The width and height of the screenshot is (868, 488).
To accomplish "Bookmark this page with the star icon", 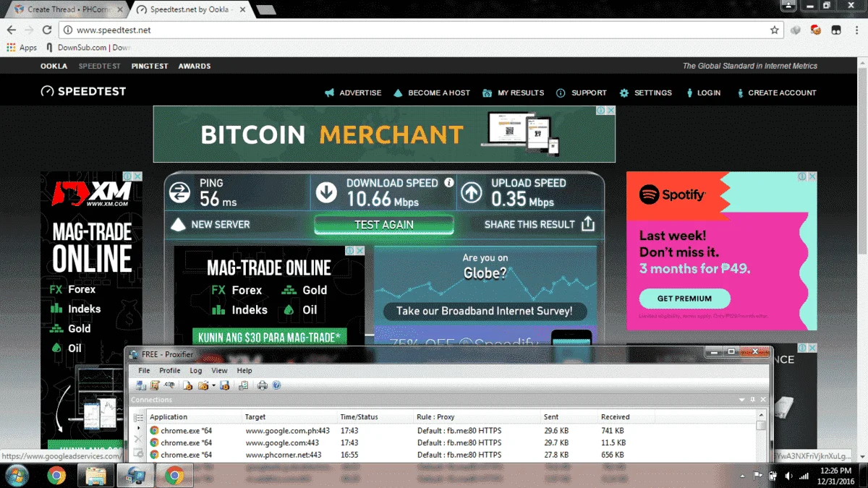I will pyautogui.click(x=775, y=30).
